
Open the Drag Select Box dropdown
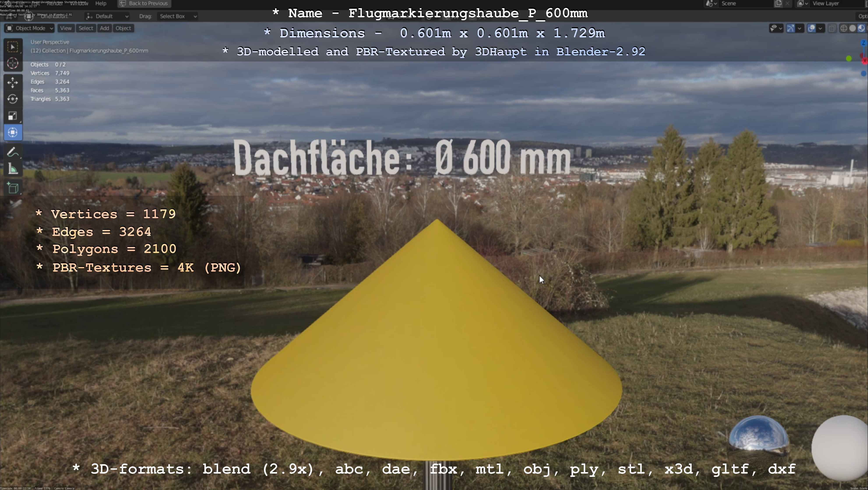[x=177, y=16]
